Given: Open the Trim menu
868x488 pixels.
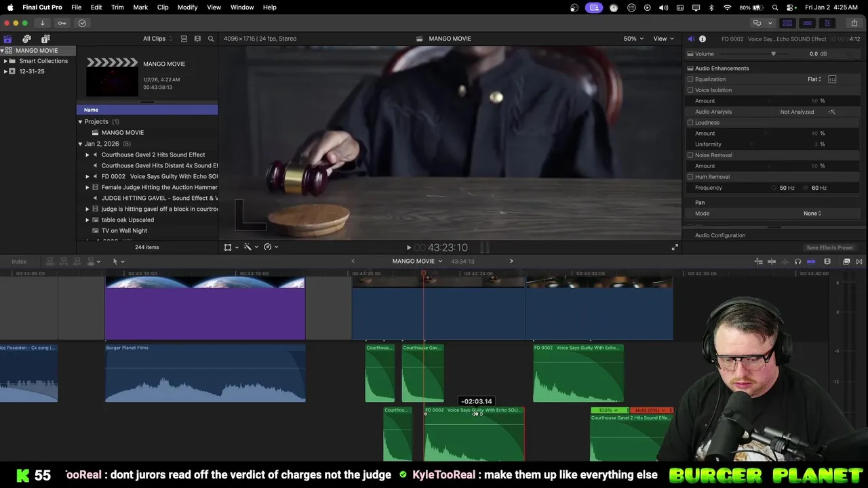Looking at the screenshot, I should [x=117, y=7].
